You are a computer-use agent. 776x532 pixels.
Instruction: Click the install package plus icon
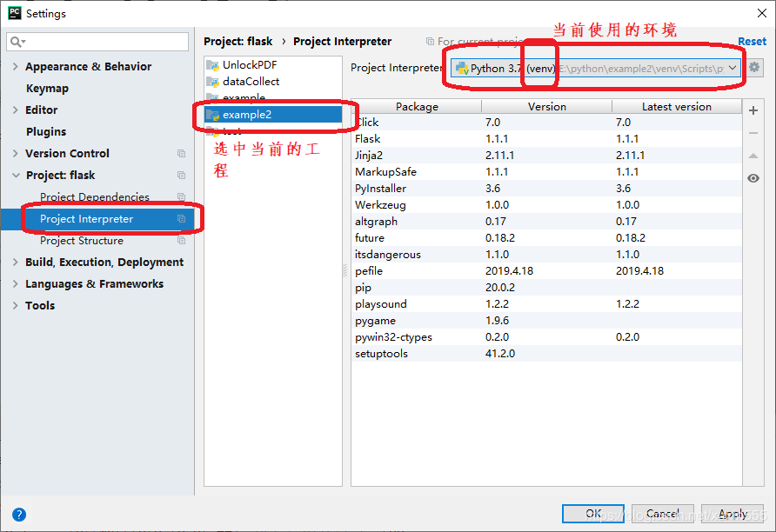[x=753, y=110]
